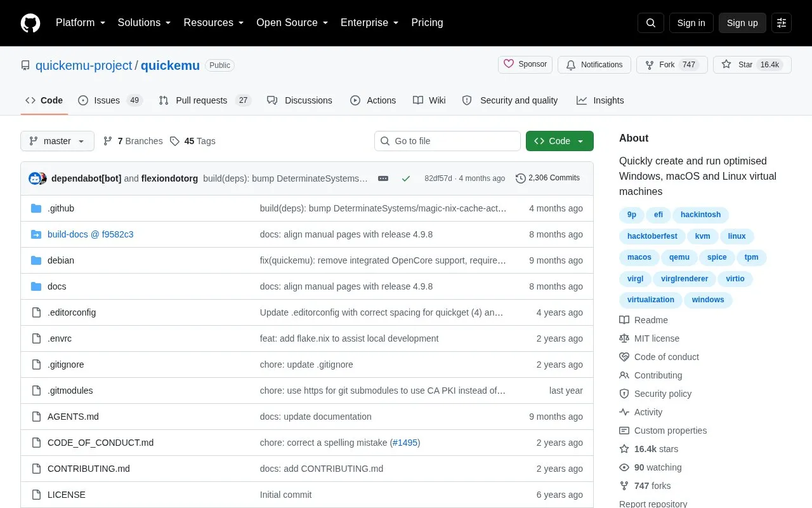
Task: View the 7 Branches list
Action: 133,141
